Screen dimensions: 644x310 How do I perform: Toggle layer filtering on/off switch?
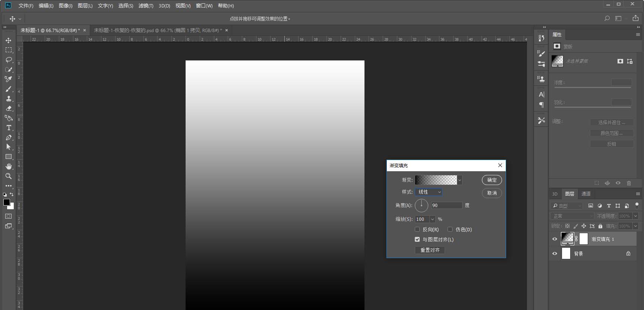[x=637, y=205]
